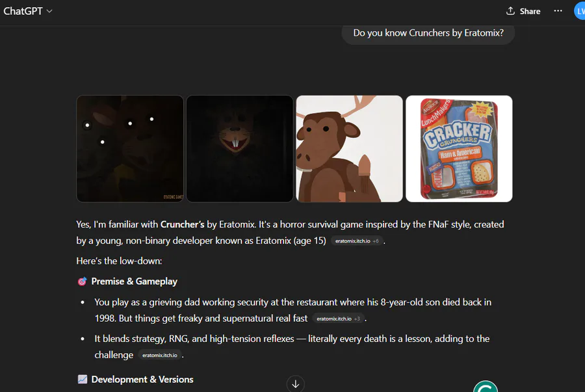Viewport: 585px width, 392px height.
Task: Open the dark glowing-eyes animatronics image
Action: (130, 149)
